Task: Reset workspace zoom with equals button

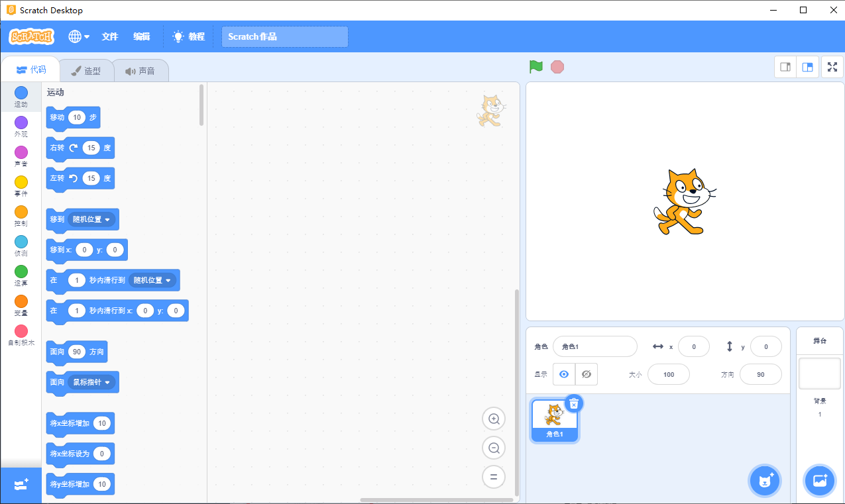Action: [x=494, y=477]
